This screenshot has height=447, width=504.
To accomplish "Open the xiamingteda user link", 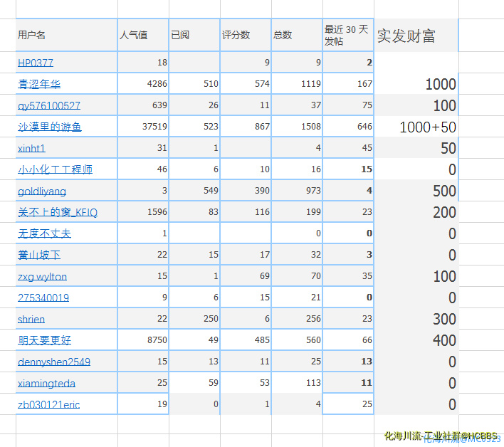I will 46,383.
